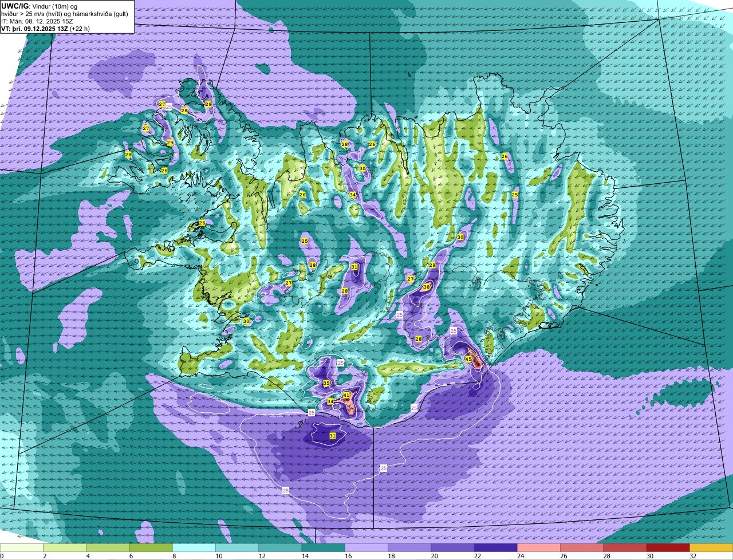
Task: Click the legend swatch between 16 and 18
Action: [x=366, y=548]
